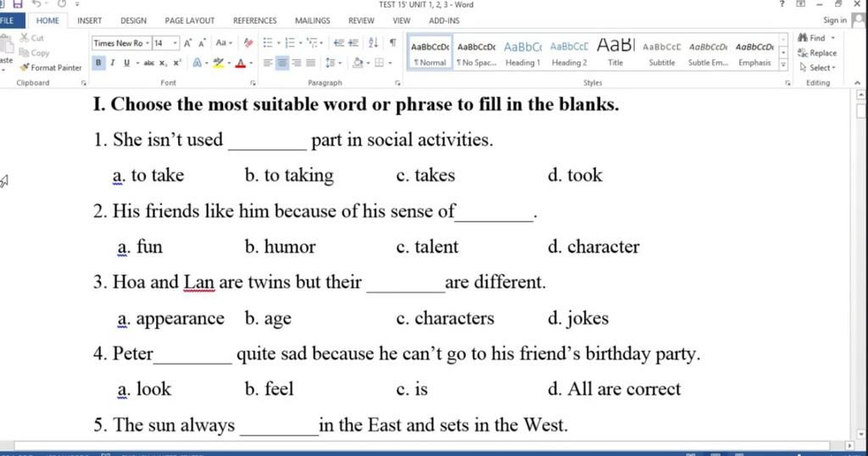The height and width of the screenshot is (456, 868).
Task: Toggle Superscript formatting
Action: pyautogui.click(x=177, y=63)
